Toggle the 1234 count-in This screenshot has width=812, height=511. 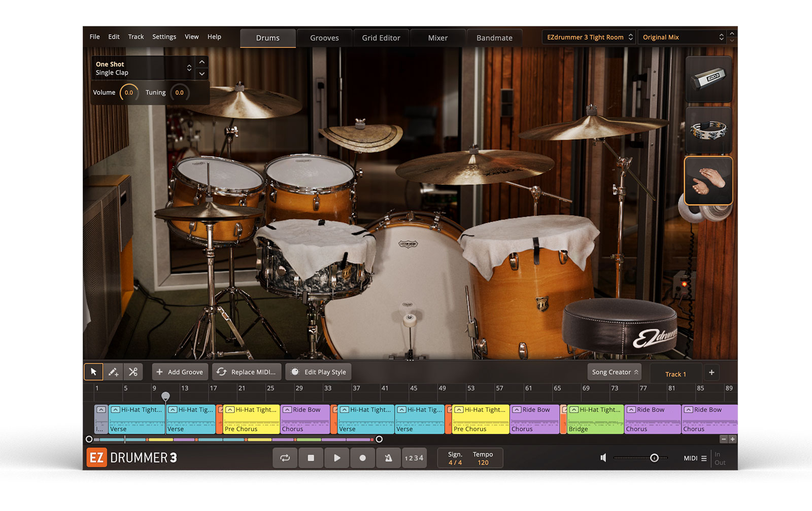pyautogui.click(x=414, y=458)
